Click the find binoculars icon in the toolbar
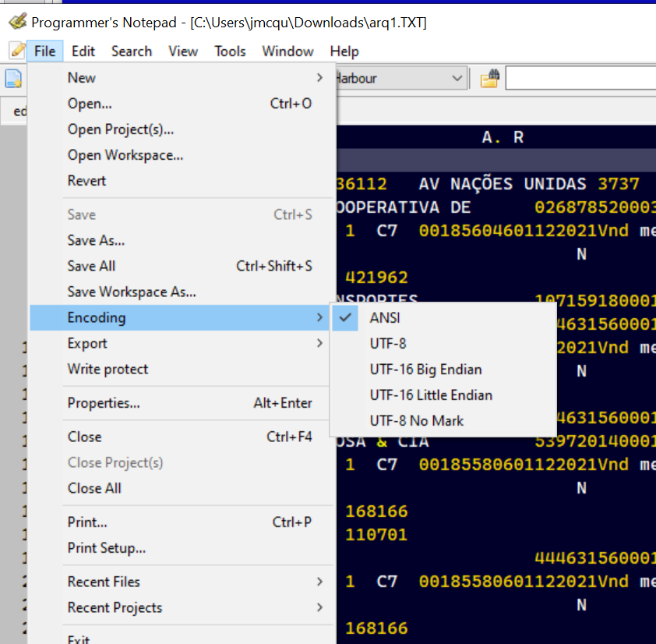 click(488, 79)
